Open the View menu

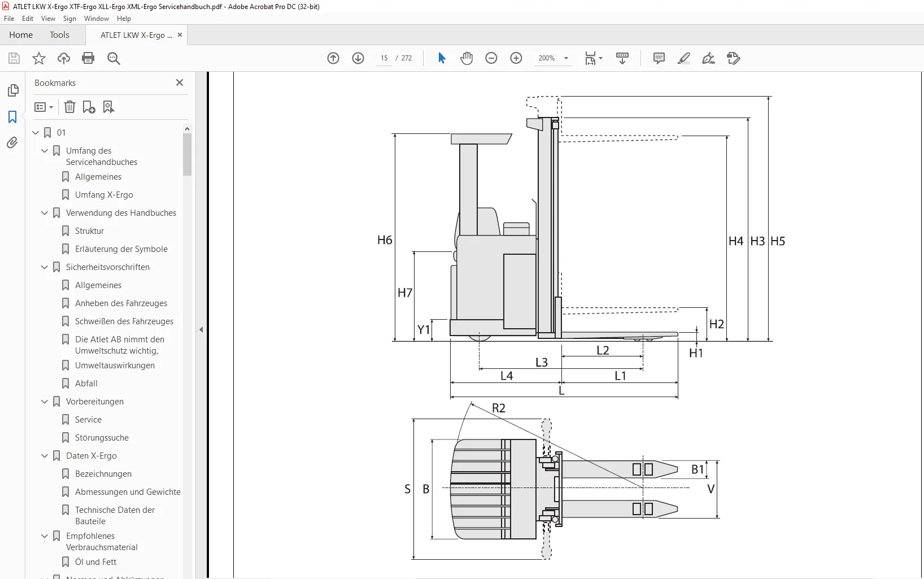[x=48, y=19]
